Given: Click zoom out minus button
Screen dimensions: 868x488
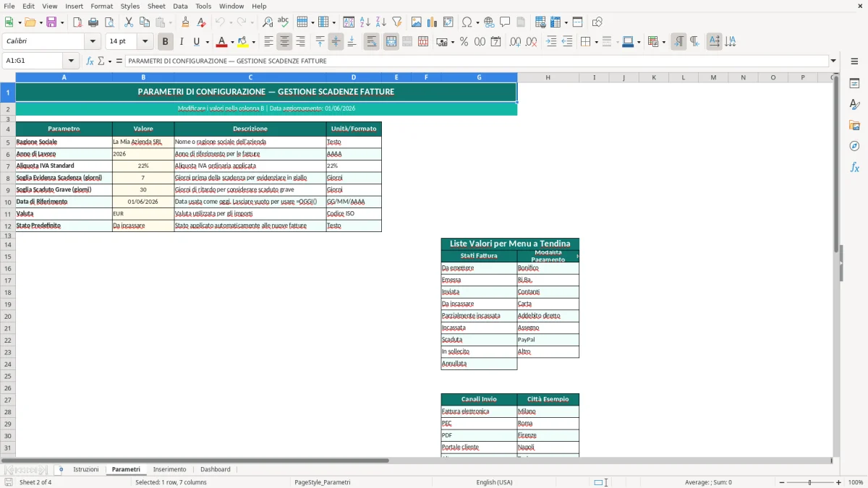Looking at the screenshot, I should click(780, 482).
